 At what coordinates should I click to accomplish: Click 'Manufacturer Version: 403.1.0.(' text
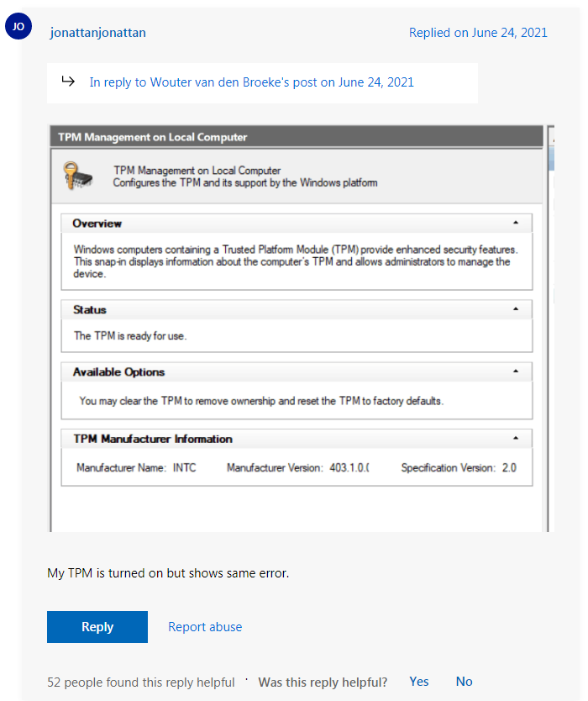point(298,467)
